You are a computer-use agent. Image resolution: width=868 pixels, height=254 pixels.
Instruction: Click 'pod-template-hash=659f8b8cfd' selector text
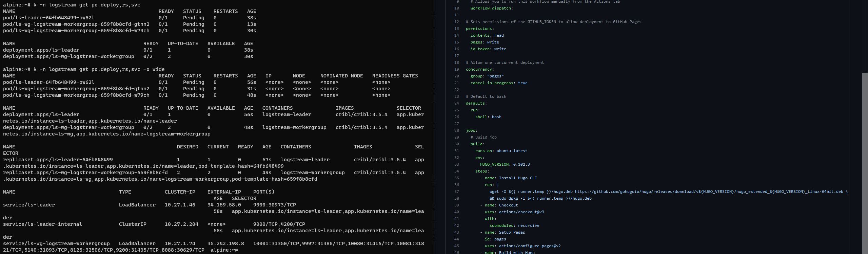(275, 179)
